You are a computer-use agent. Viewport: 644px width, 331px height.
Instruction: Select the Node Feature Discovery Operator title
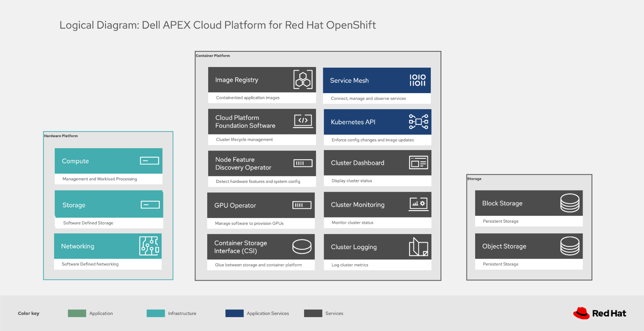243,163
